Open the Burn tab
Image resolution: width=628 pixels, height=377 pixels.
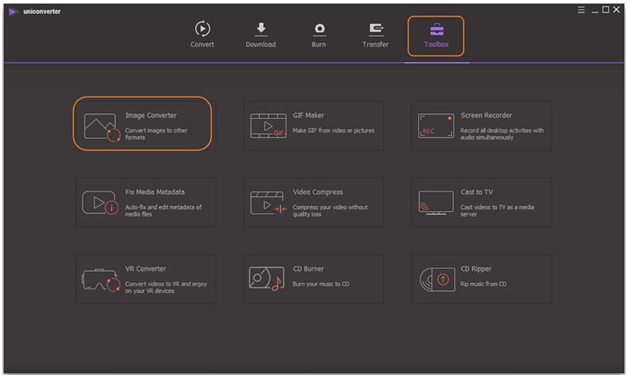click(x=319, y=35)
